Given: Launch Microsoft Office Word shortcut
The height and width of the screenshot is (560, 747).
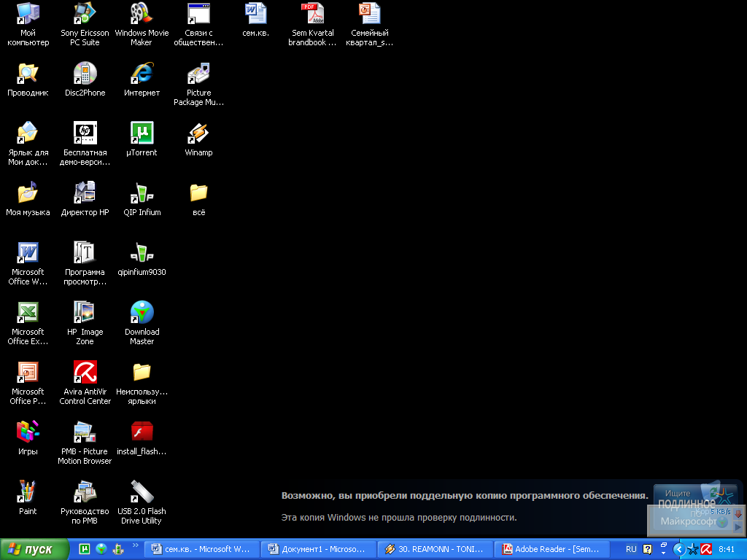Looking at the screenshot, I should [28, 263].
